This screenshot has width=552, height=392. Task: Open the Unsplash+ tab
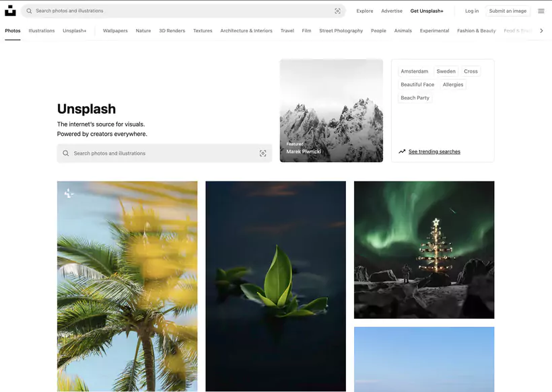pyautogui.click(x=75, y=30)
